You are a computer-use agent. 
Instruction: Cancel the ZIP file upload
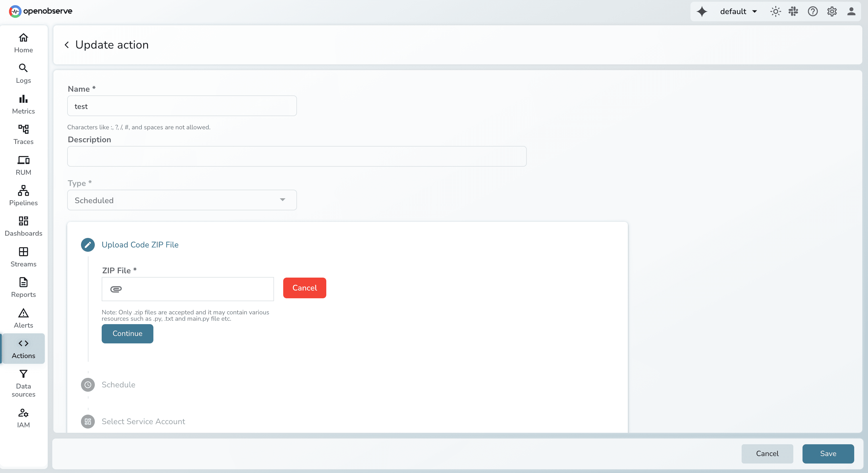pos(304,288)
